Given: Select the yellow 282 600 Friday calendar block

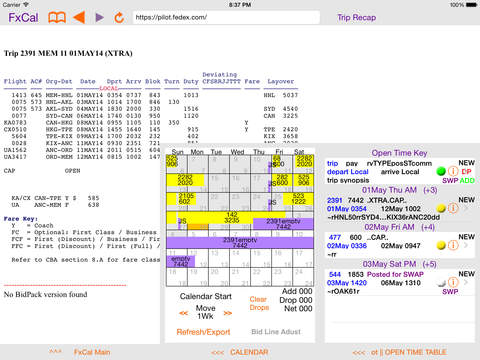Looking at the screenshot, I should coord(282,180).
